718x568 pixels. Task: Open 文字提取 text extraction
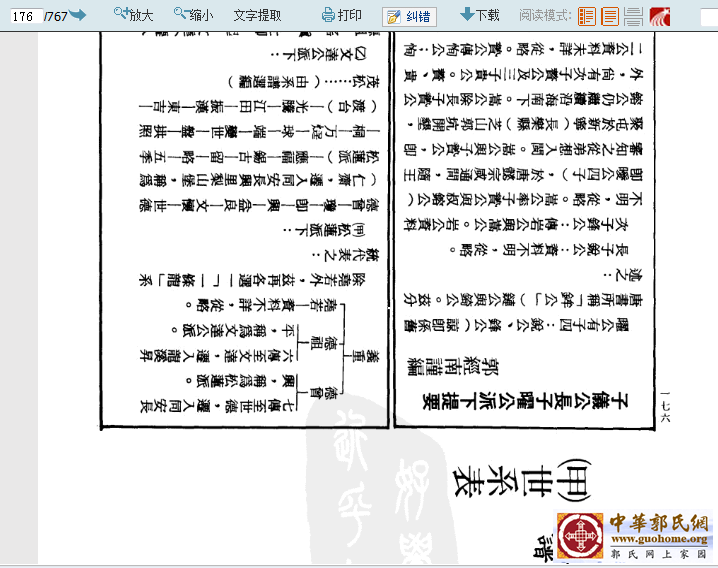[257, 16]
